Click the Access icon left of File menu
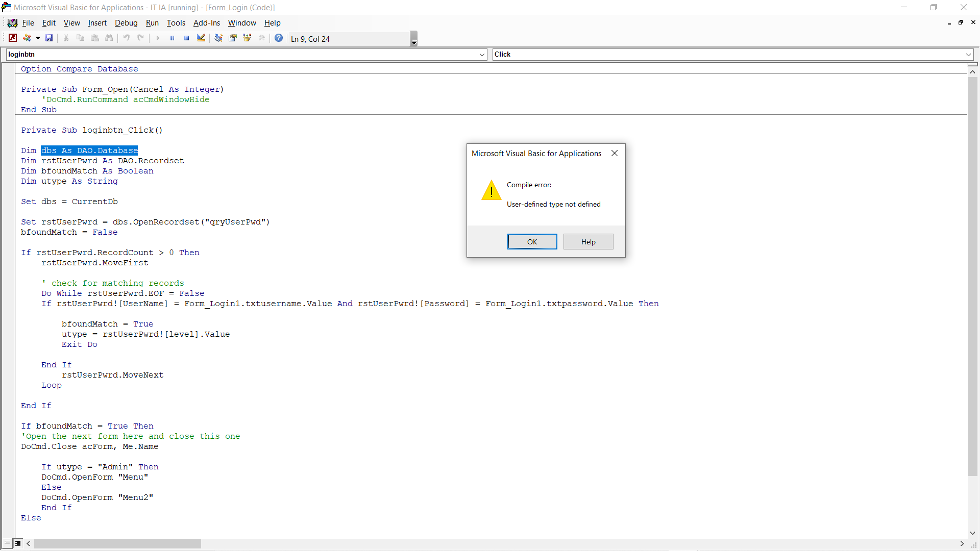This screenshot has height=551, width=980. (13, 23)
